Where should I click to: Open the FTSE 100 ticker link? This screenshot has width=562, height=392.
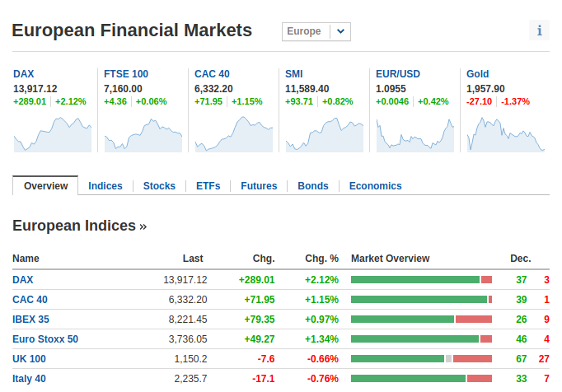(x=126, y=74)
